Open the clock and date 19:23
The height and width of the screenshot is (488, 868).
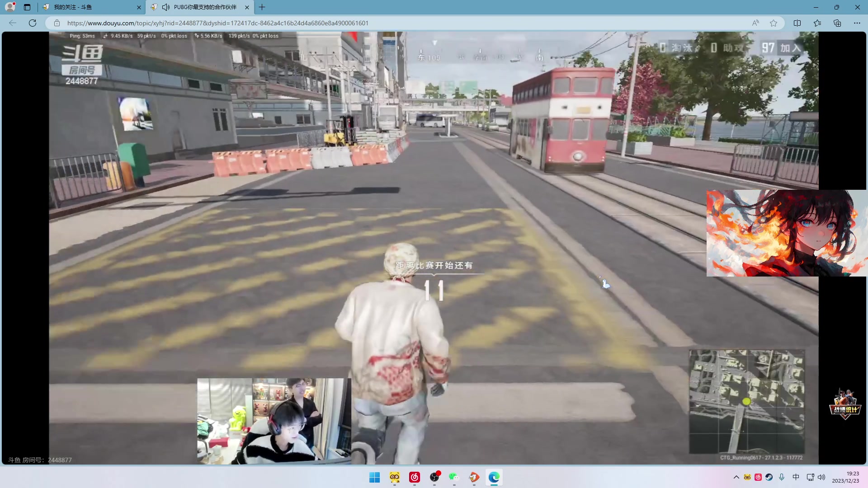pos(846,477)
